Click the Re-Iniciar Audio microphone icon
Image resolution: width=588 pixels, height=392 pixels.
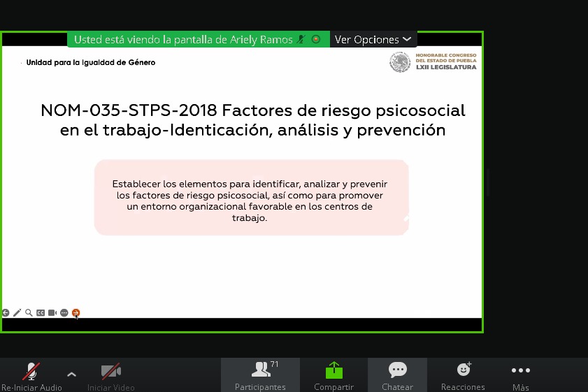pos(31,371)
